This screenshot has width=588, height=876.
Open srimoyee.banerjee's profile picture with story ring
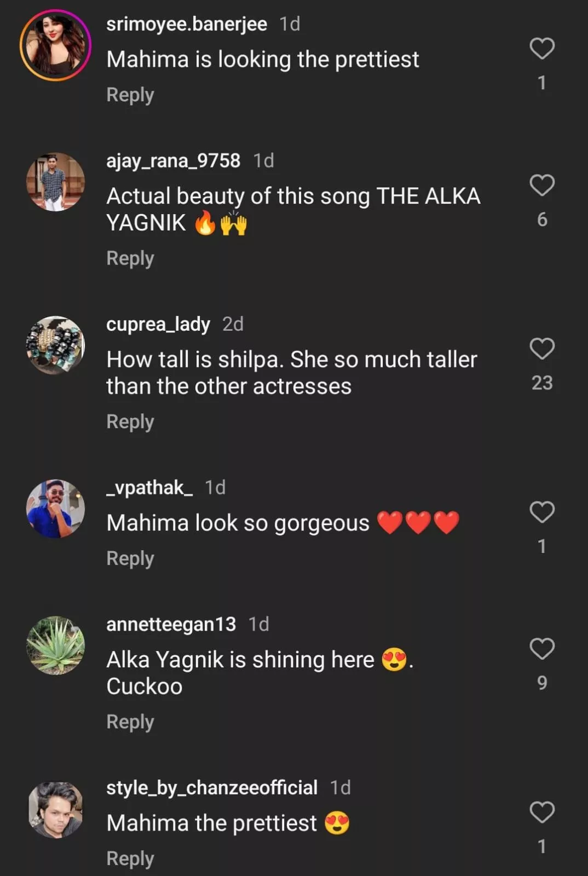(x=55, y=45)
